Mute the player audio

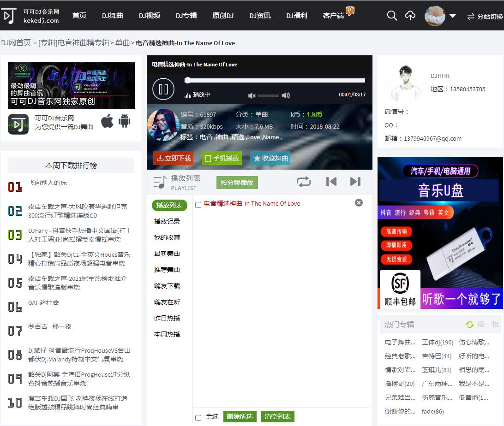point(252,95)
